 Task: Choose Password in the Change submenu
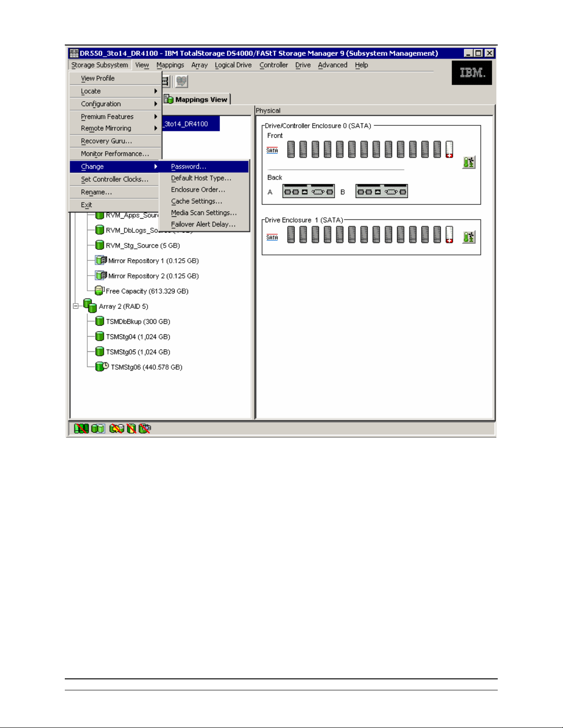click(x=204, y=167)
